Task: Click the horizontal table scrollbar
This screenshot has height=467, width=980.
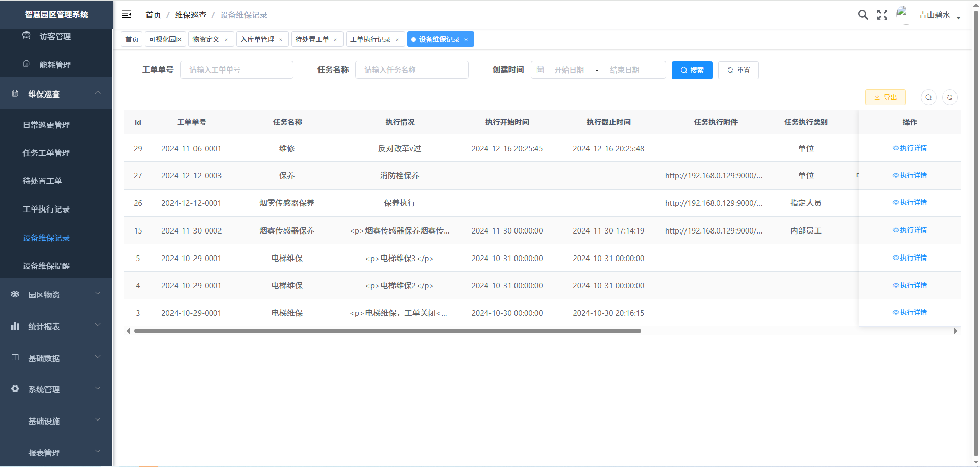Action: tap(387, 331)
